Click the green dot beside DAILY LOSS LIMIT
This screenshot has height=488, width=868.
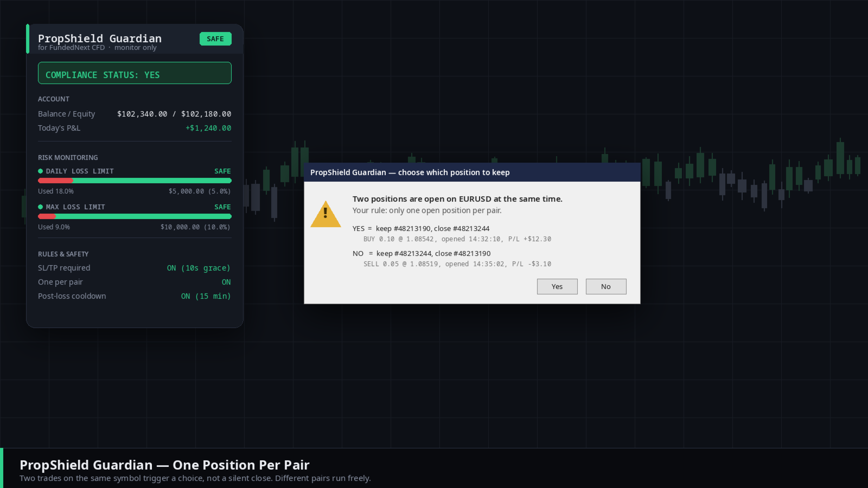[40, 171]
